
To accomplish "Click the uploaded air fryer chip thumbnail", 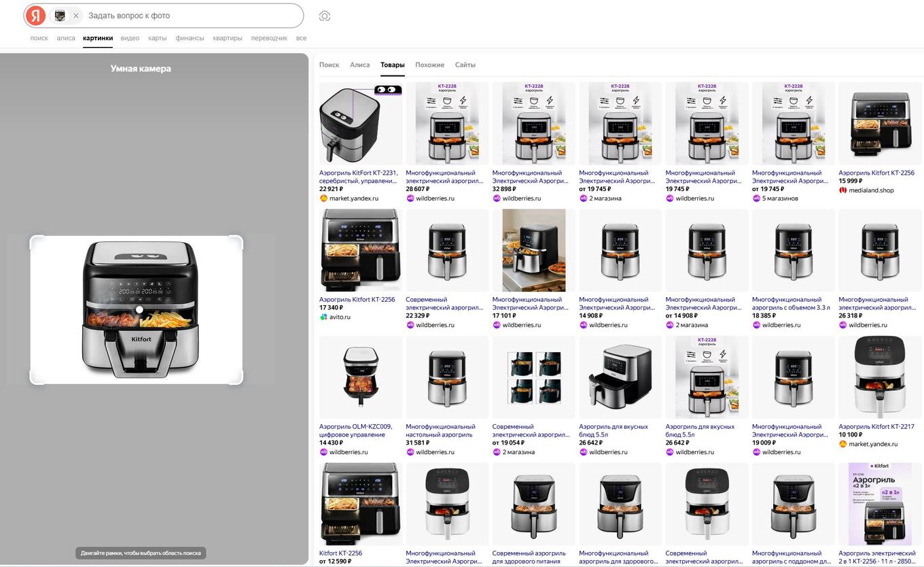I will 60,16.
